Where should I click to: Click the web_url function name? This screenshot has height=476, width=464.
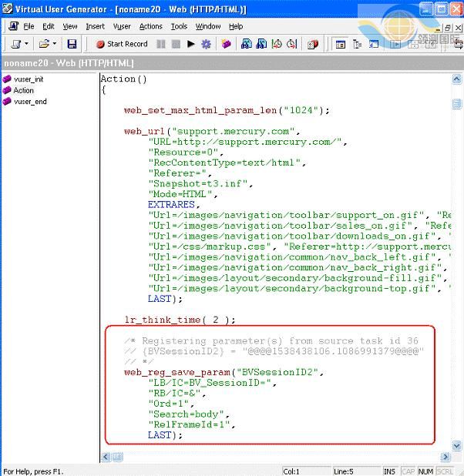point(144,132)
